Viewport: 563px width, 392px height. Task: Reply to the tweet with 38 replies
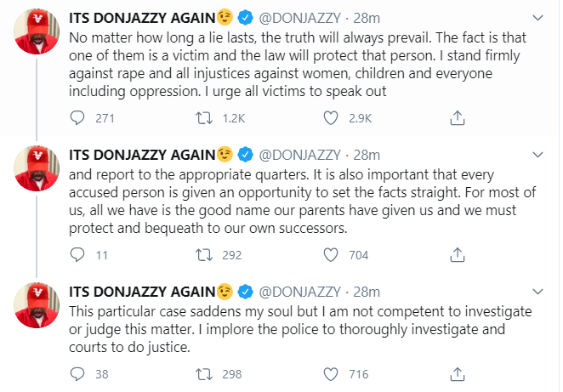78,372
